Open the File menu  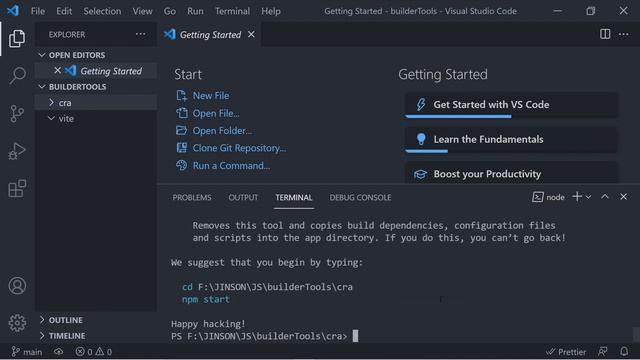click(x=38, y=11)
